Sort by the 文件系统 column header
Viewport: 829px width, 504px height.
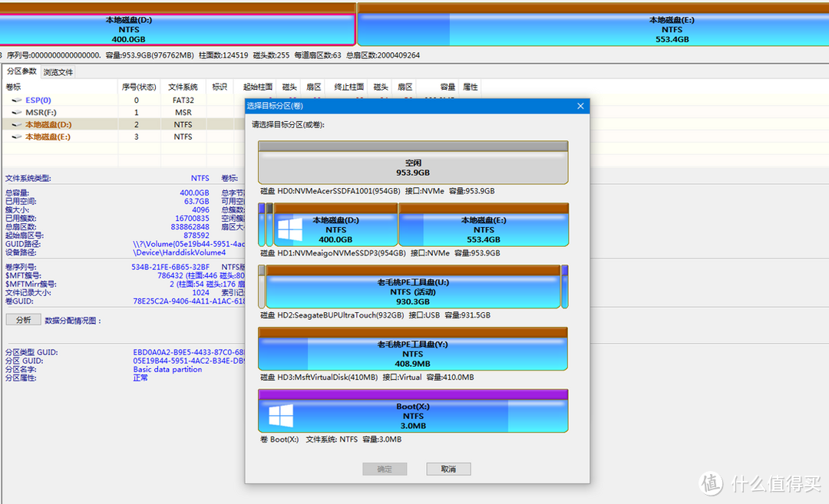click(x=183, y=87)
